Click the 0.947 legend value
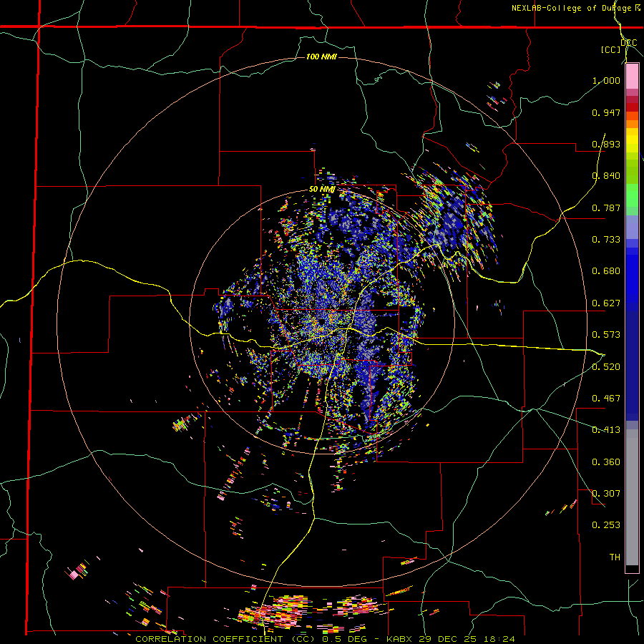The height and width of the screenshot is (644, 644). (x=606, y=112)
